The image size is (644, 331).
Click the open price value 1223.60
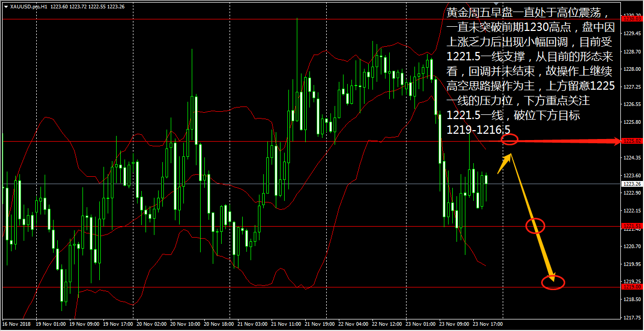pyautogui.click(x=59, y=7)
